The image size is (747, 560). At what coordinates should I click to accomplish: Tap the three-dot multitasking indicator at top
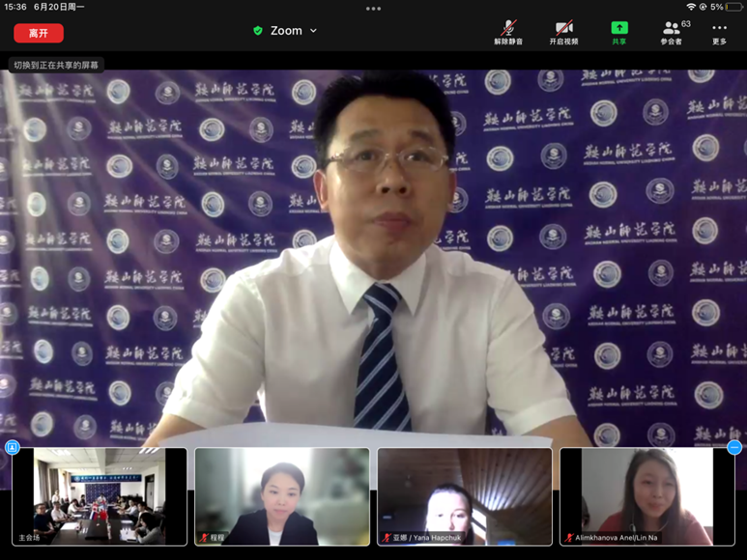tap(373, 9)
